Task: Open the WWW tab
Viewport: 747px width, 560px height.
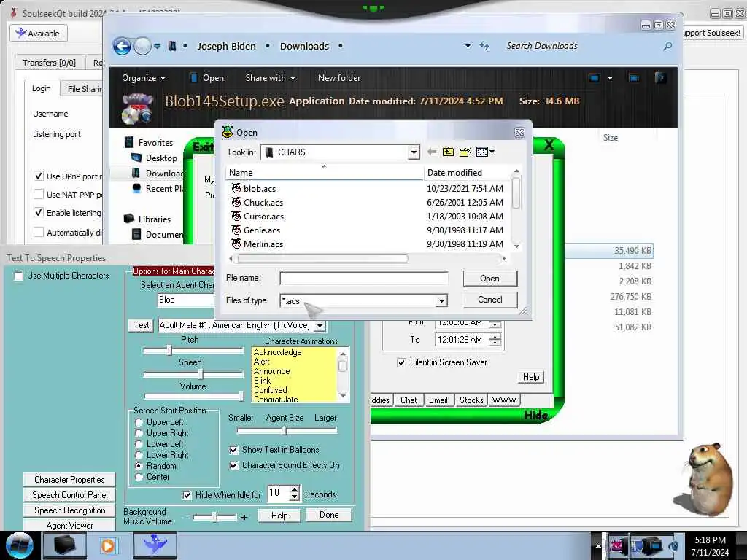Action: (x=504, y=400)
